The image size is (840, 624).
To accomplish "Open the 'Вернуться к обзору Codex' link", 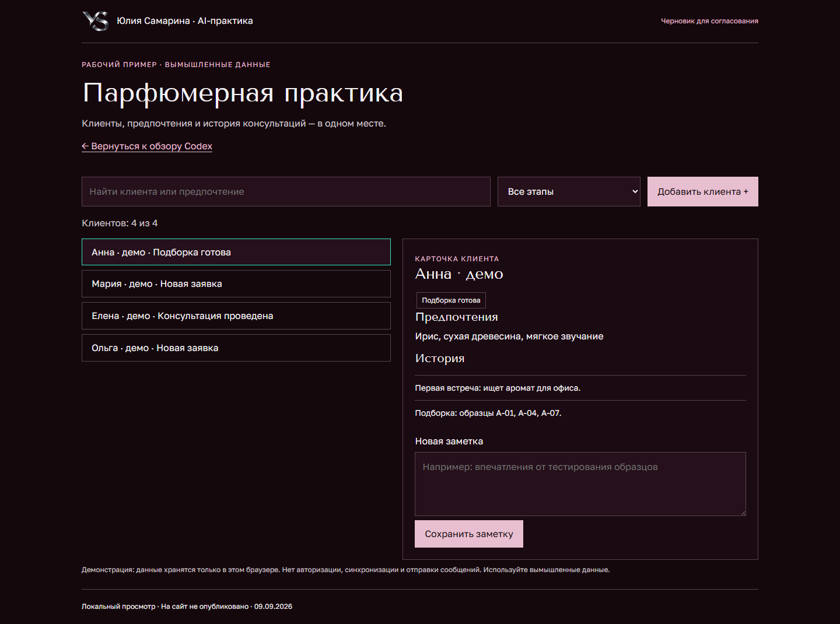I will pos(147,146).
